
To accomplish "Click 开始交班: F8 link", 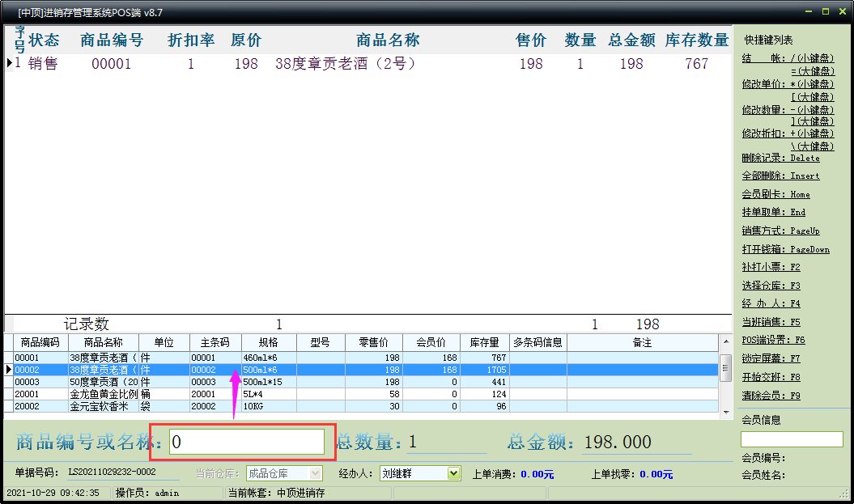I will (x=771, y=377).
